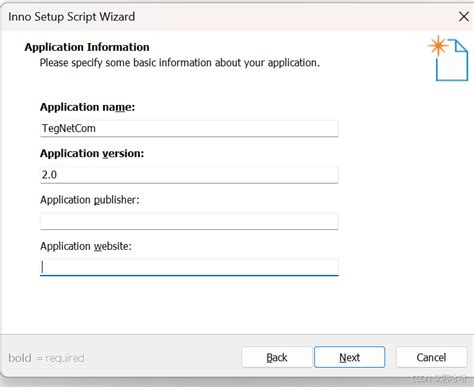Image resolution: width=474 pixels, height=387 pixels.
Task: Click the bold 'Application version:' label
Action: [92, 153]
